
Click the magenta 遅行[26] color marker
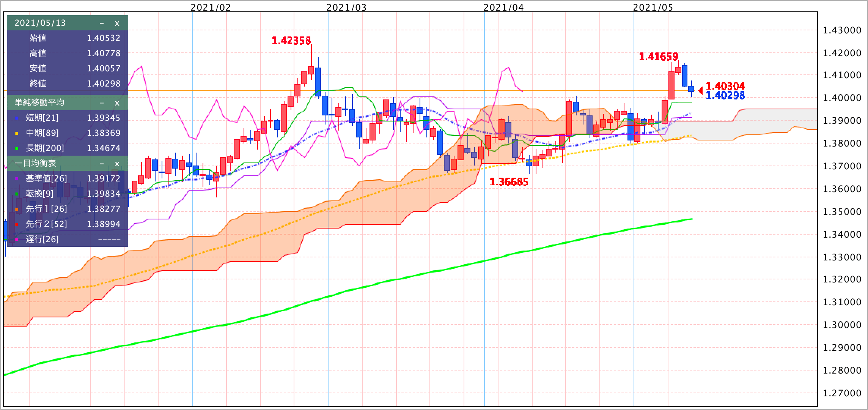coord(17,240)
